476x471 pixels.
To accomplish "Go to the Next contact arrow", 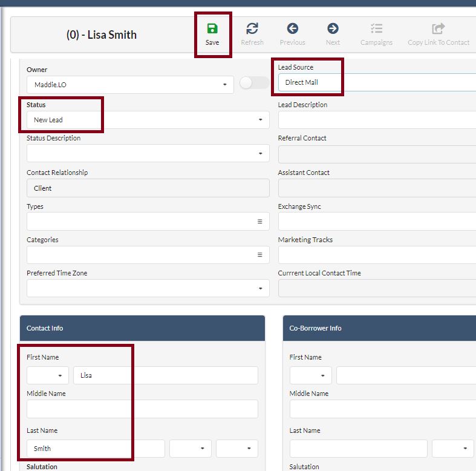I will click(x=333, y=29).
